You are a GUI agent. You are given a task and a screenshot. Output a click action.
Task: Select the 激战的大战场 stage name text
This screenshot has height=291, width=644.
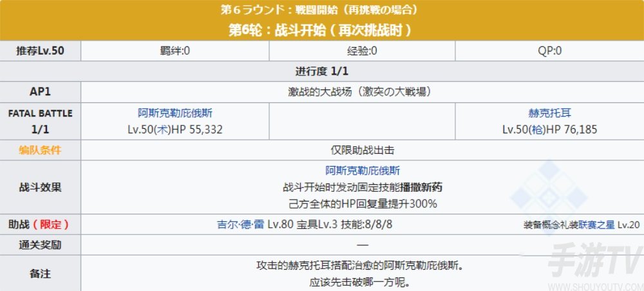click(x=359, y=92)
